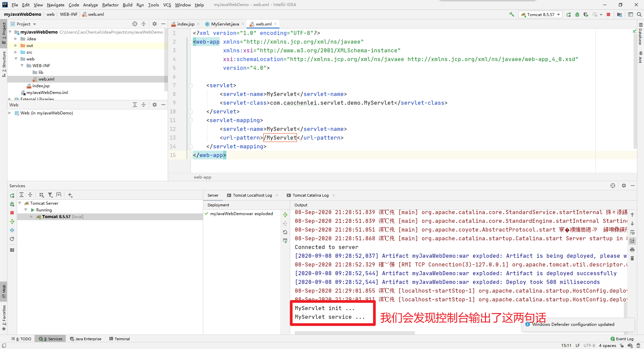Expand the .idea folder

(x=15, y=39)
